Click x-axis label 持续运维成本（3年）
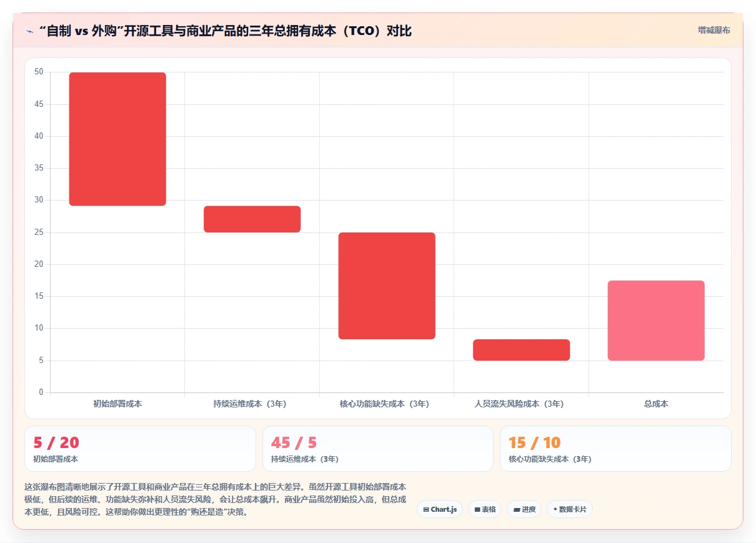 click(250, 404)
